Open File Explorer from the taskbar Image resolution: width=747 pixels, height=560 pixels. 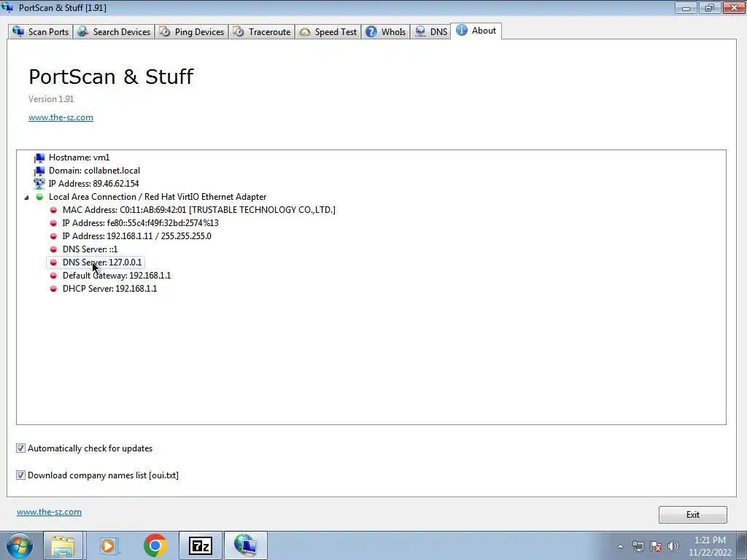[63, 545]
